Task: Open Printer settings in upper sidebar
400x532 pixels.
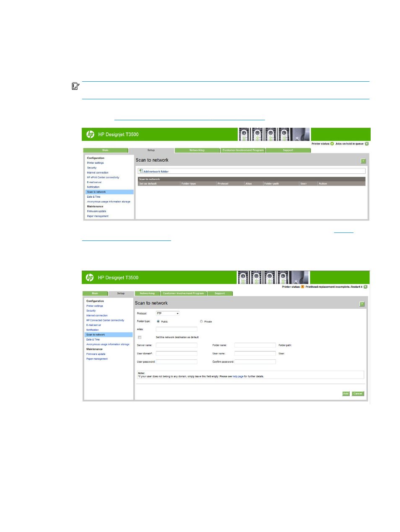Action: coord(95,163)
